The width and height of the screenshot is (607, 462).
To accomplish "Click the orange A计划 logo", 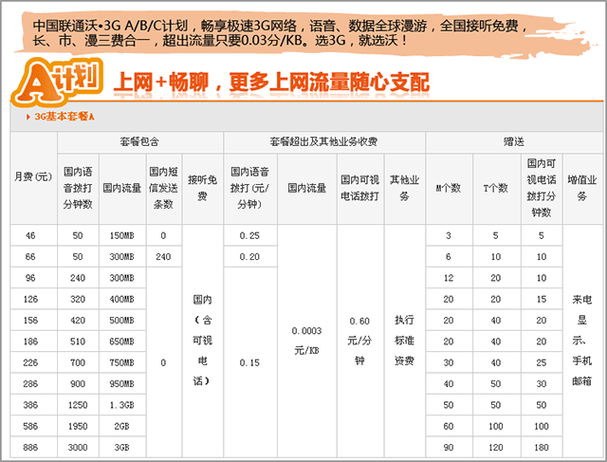I will point(57,82).
